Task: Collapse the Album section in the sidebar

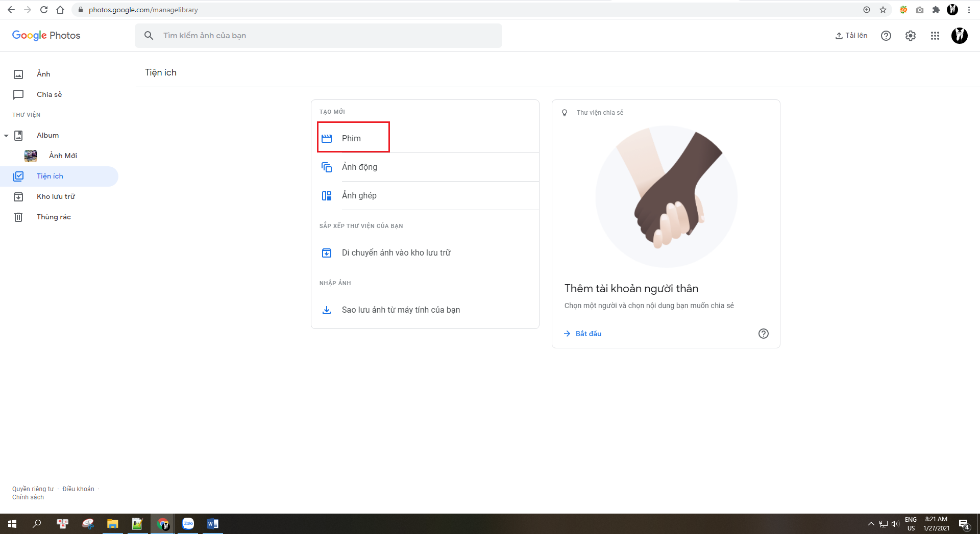Action: click(x=6, y=135)
